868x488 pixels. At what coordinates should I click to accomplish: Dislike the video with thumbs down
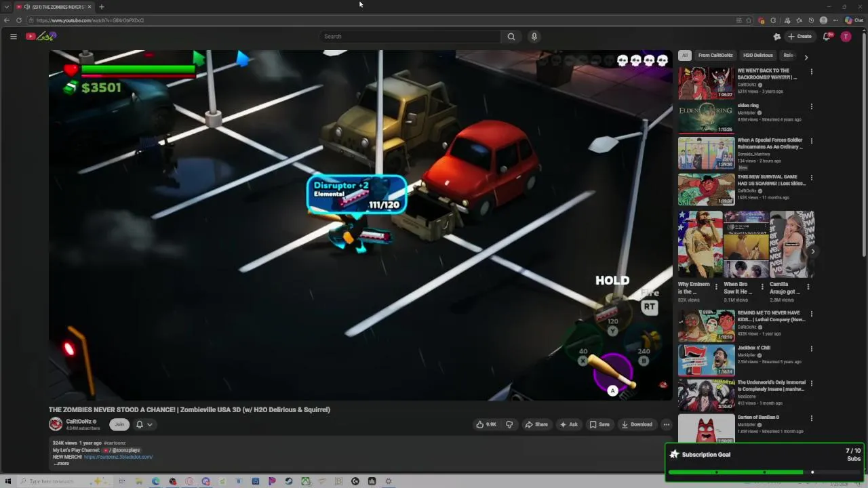click(509, 424)
